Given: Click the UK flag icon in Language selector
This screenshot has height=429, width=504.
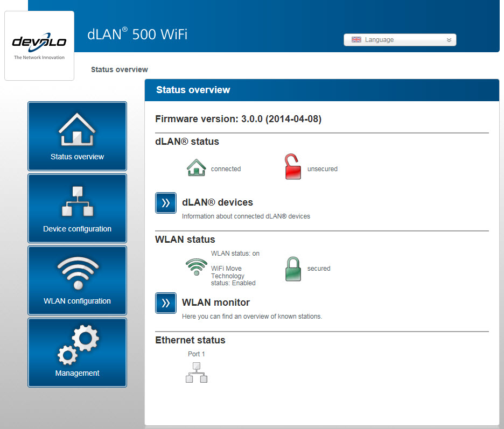Looking at the screenshot, I should (x=356, y=39).
